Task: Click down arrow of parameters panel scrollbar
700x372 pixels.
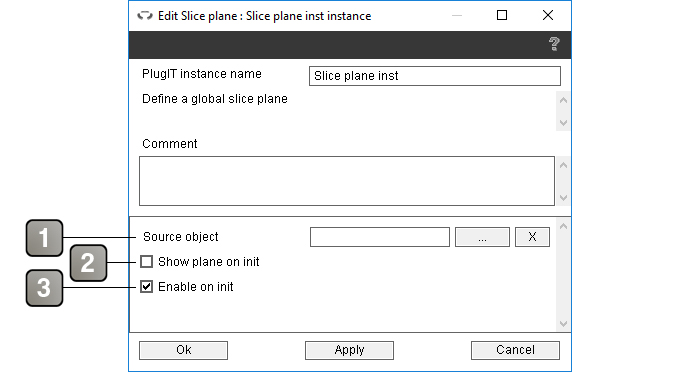Action: click(563, 323)
